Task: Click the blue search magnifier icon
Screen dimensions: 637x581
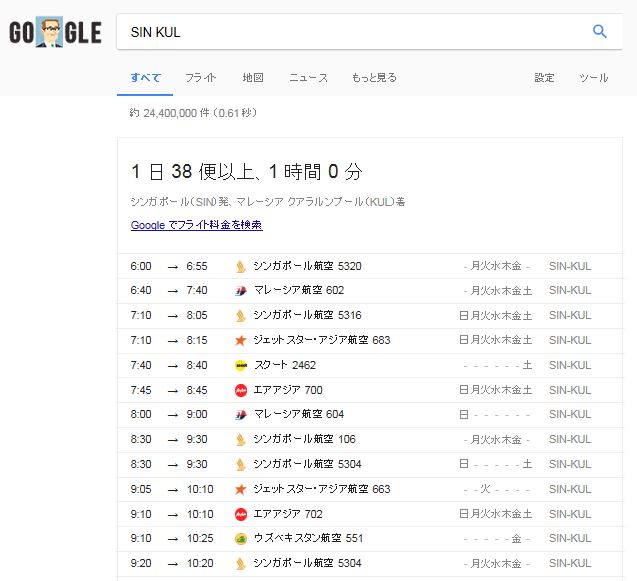Action: pyautogui.click(x=599, y=31)
